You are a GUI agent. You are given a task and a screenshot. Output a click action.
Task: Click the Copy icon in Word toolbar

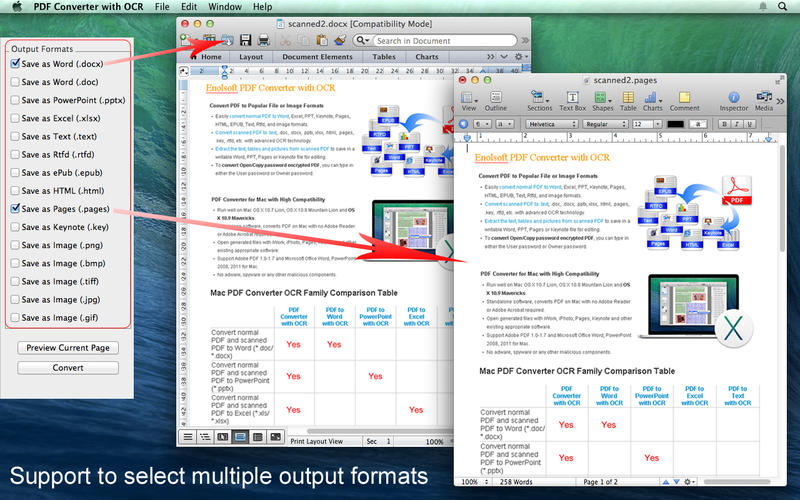point(303,40)
